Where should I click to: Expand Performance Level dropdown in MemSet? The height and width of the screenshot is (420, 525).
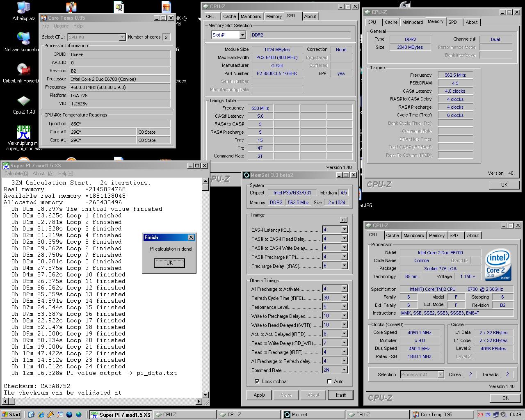[344, 307]
